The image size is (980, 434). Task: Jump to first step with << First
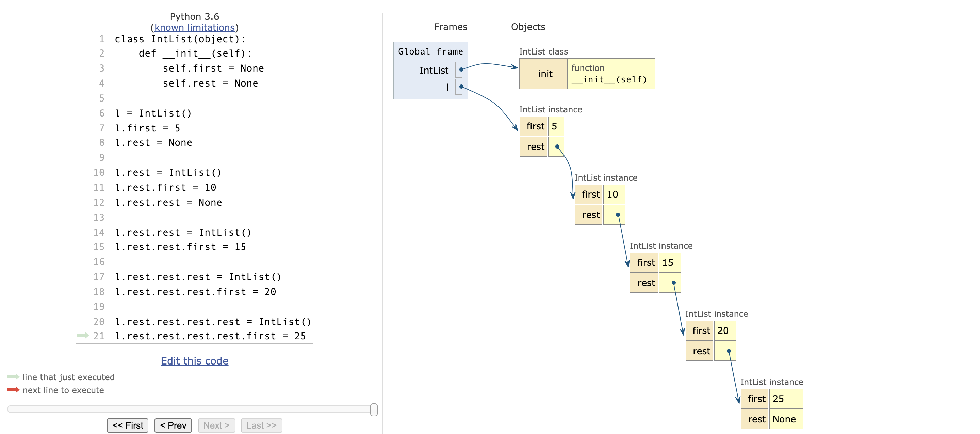(x=128, y=425)
